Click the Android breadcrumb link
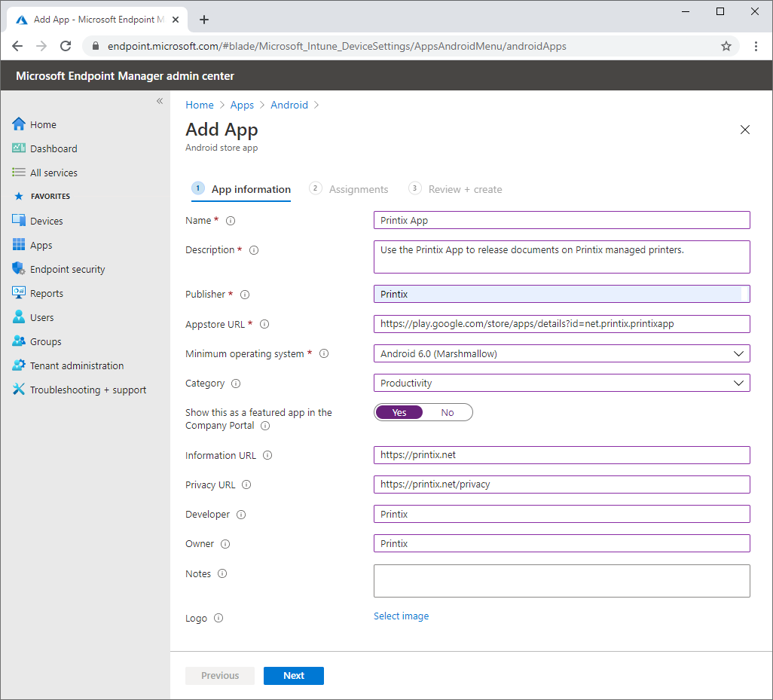 tap(289, 105)
